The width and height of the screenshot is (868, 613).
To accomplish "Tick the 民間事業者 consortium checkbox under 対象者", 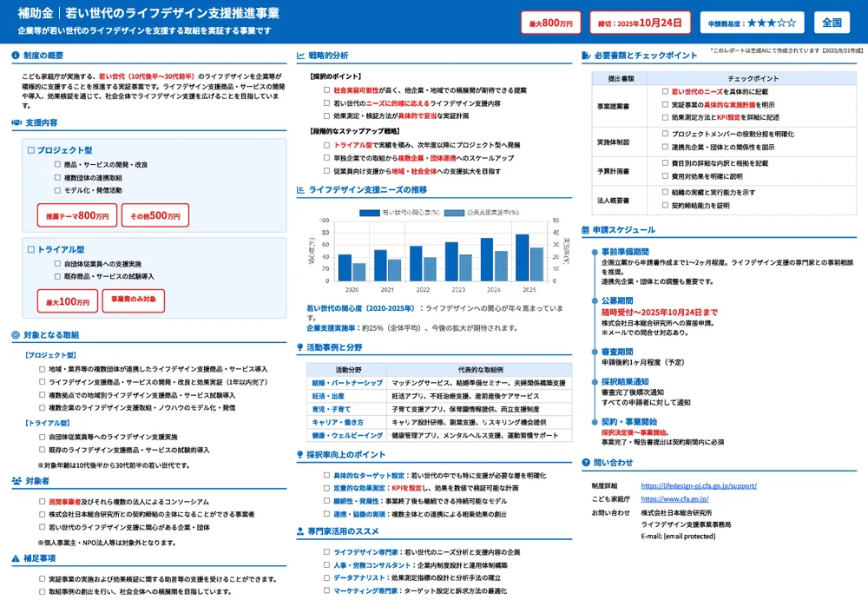I will (x=42, y=501).
